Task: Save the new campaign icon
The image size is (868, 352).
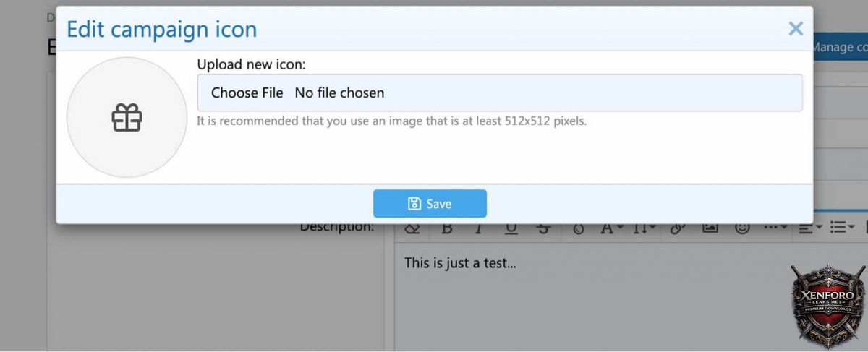Action: point(430,204)
